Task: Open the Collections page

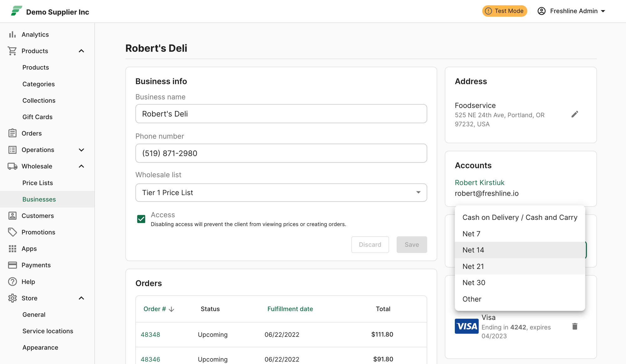Action: (x=39, y=100)
